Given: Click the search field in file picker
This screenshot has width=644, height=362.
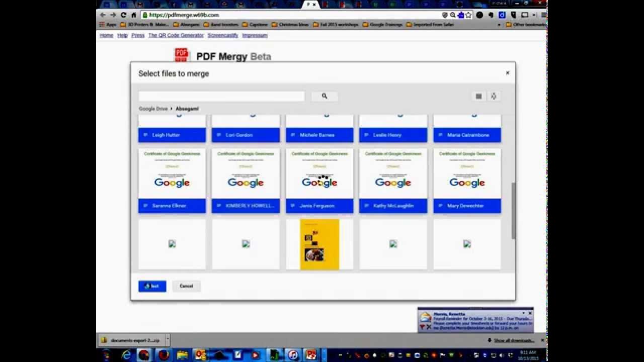Looking at the screenshot, I should click(221, 96).
